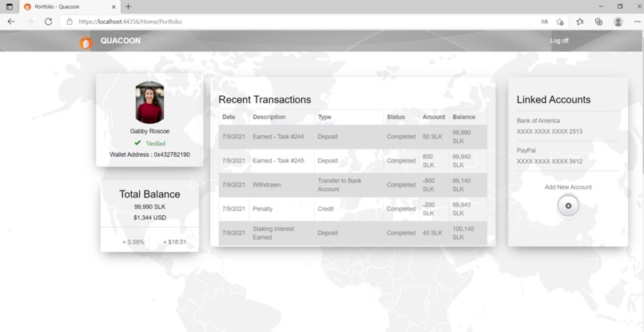The height and width of the screenshot is (332, 644).
Task: Click the PayPal linked account
Action: point(526,150)
